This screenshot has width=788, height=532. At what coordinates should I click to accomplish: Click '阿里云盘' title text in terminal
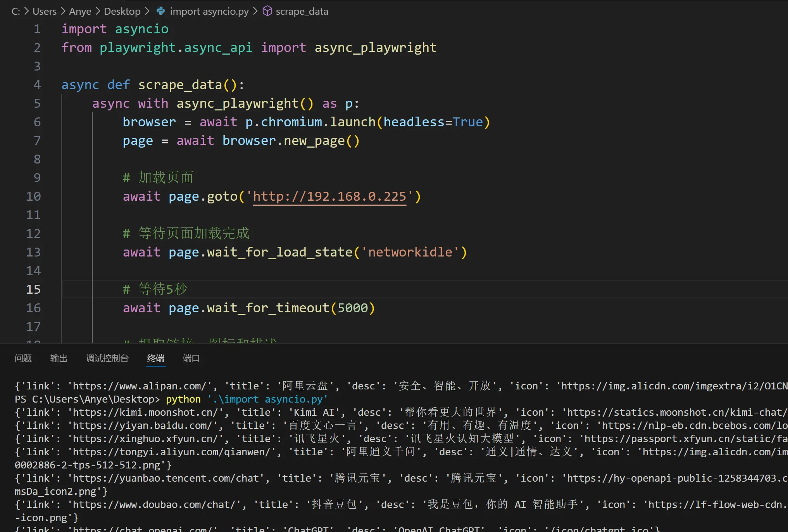[305, 386]
